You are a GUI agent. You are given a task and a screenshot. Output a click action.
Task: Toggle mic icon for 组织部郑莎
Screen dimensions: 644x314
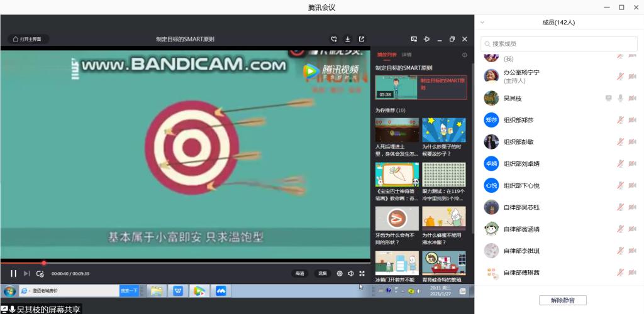point(620,120)
